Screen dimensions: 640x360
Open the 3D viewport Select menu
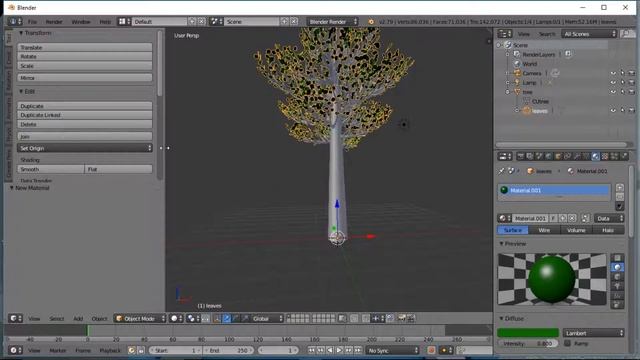coord(57,318)
